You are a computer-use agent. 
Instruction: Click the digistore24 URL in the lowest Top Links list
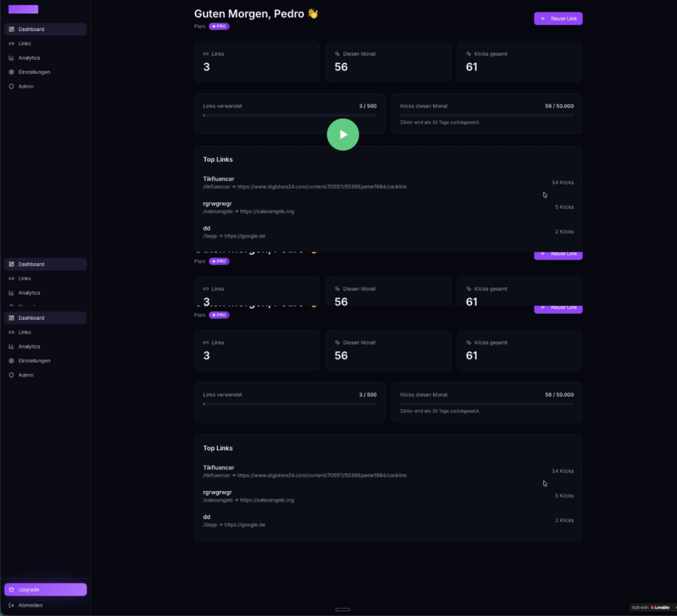[x=322, y=475]
